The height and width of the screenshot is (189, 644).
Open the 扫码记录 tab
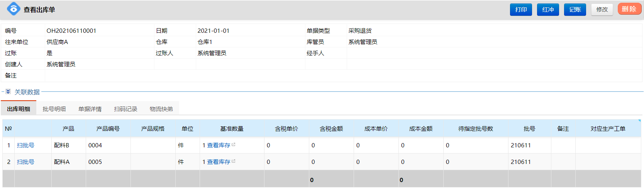(125, 109)
